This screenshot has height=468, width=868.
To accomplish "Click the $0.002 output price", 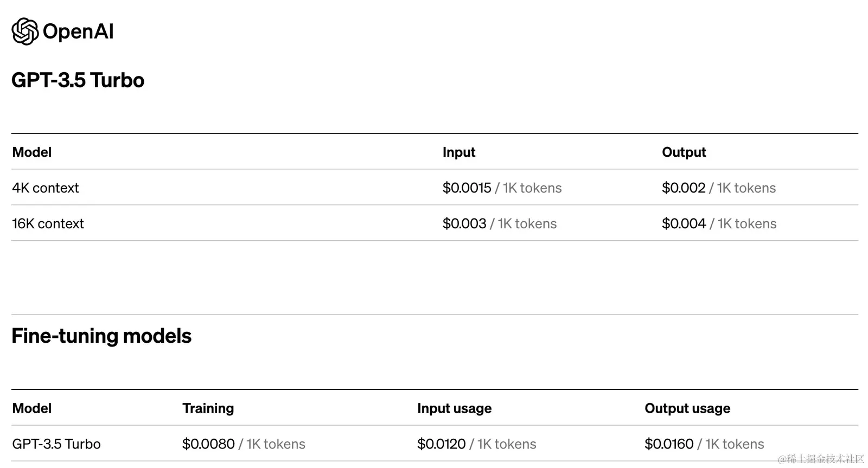I will (x=684, y=188).
